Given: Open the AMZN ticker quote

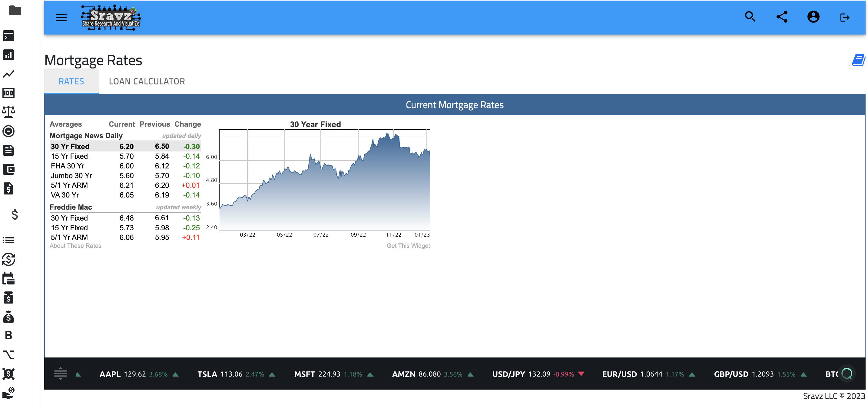Looking at the screenshot, I should (x=433, y=374).
